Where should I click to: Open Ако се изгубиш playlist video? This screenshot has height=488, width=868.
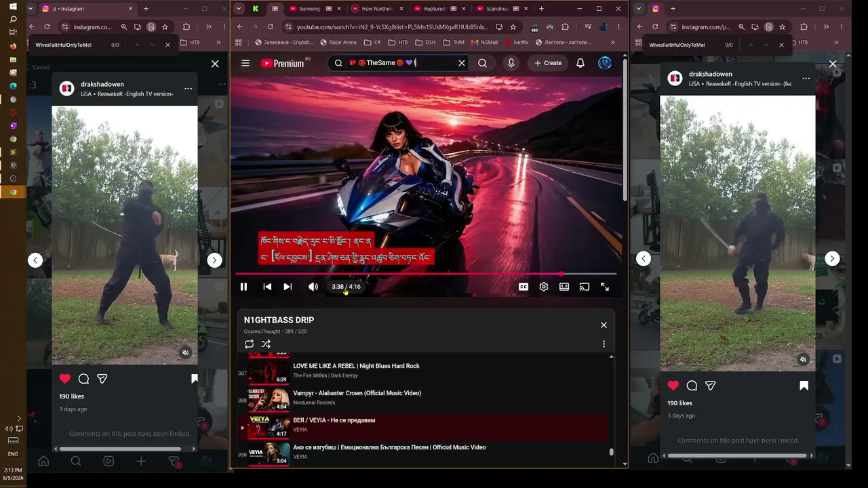pos(426,452)
